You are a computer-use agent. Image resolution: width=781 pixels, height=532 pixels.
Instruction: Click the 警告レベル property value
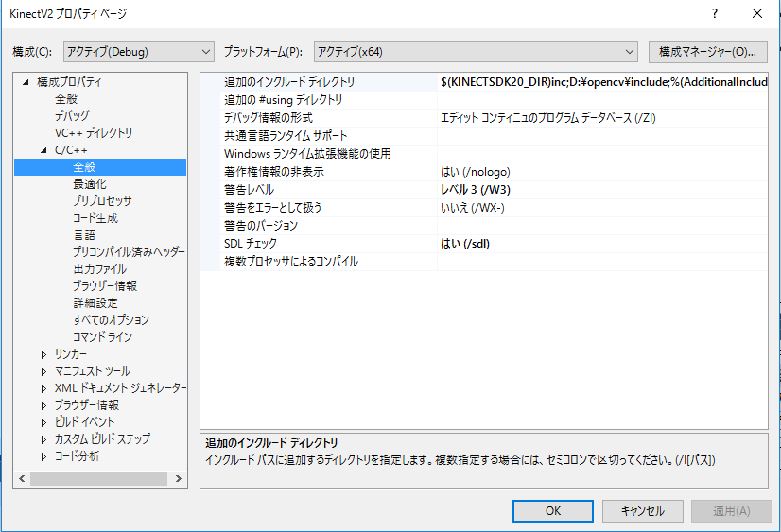(x=603, y=190)
